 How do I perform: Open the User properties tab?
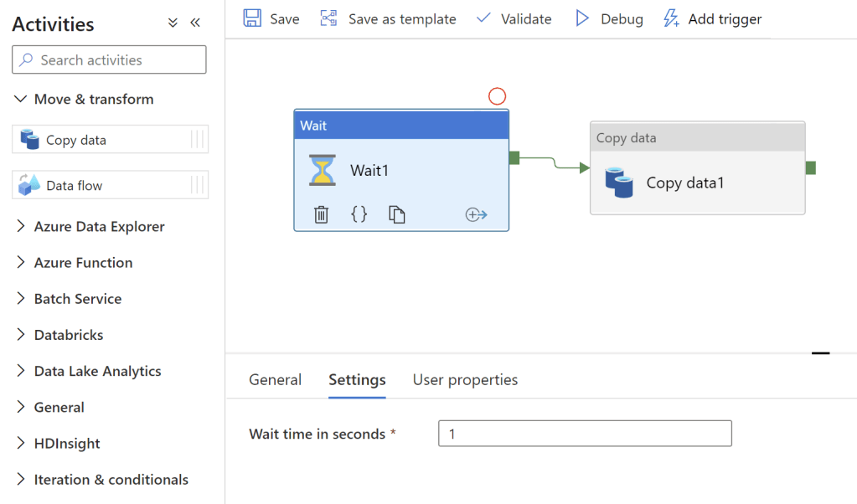(x=465, y=380)
